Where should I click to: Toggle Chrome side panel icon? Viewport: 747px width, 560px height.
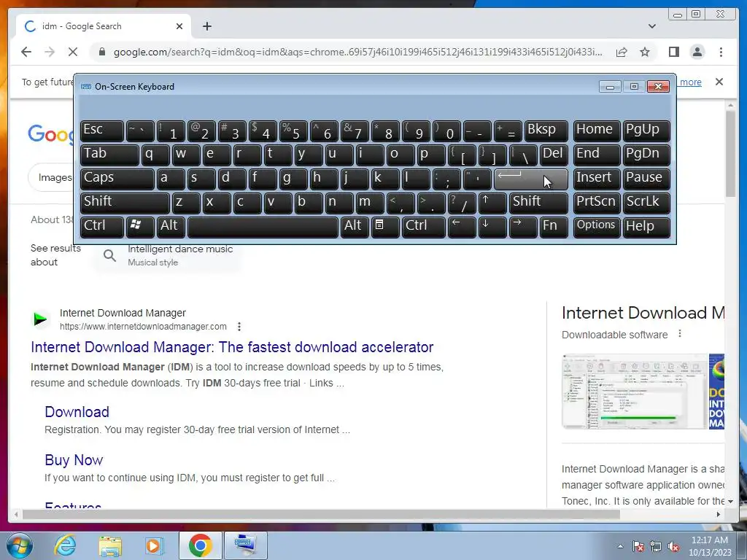click(673, 52)
